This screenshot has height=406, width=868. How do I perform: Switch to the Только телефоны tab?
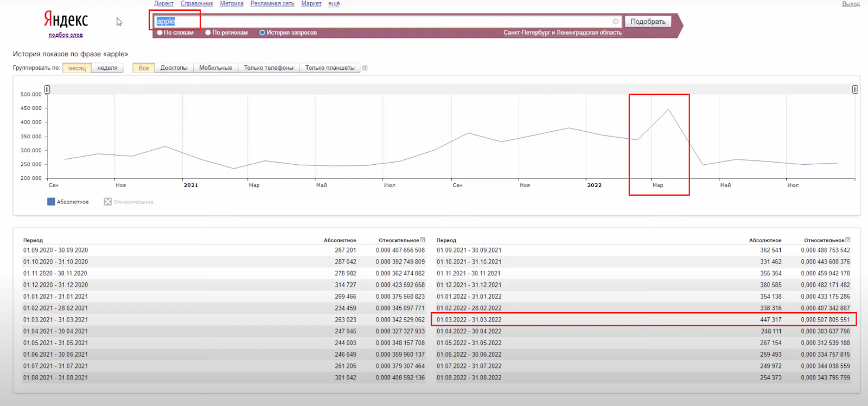269,68
